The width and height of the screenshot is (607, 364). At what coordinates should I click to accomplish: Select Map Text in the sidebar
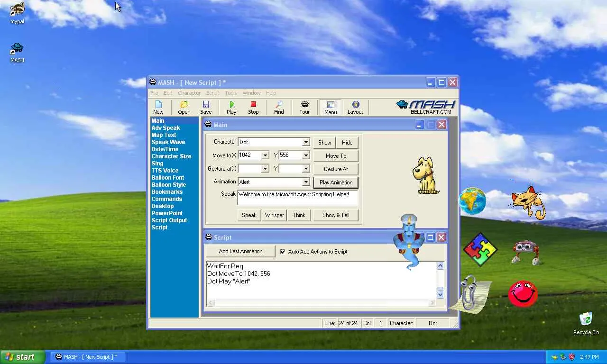pos(164,135)
